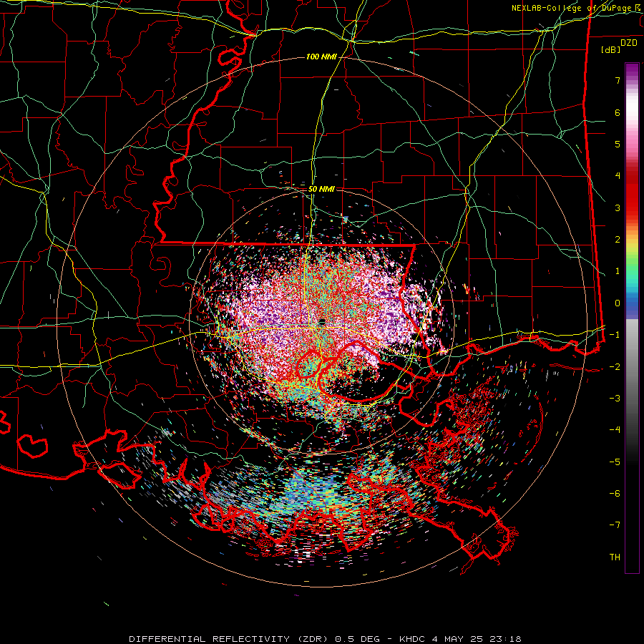This screenshot has width=644, height=644.
Task: Click the -4 value on the color scale
Action: click(615, 430)
